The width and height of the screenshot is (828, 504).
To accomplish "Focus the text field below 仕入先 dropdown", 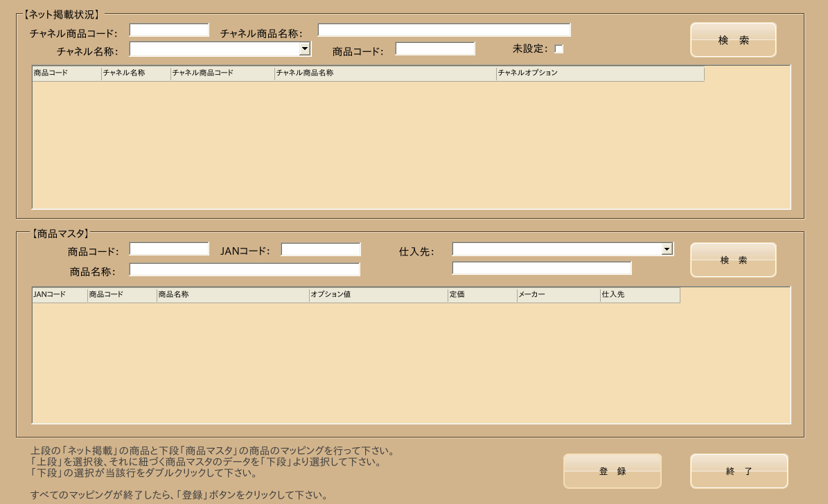I will coord(542,268).
